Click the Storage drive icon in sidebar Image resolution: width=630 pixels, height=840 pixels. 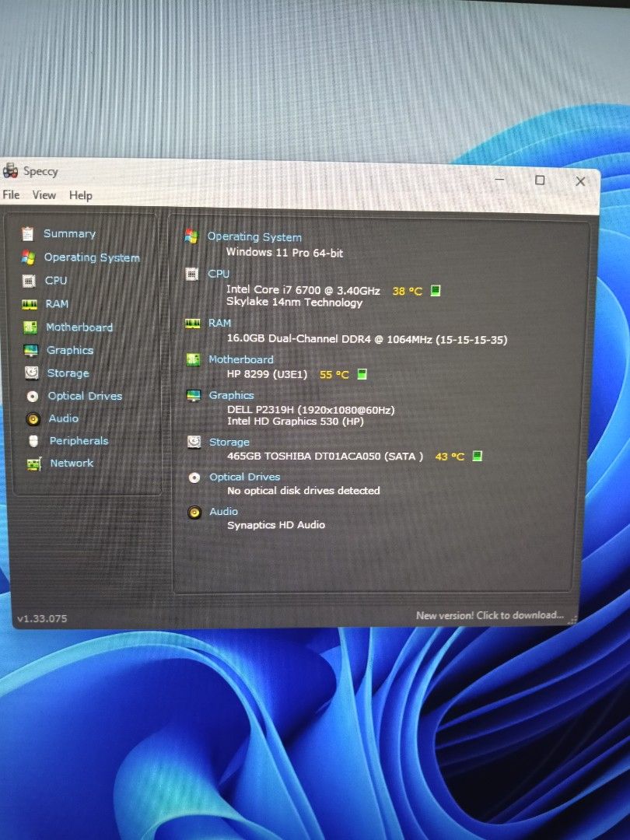[x=32, y=373]
